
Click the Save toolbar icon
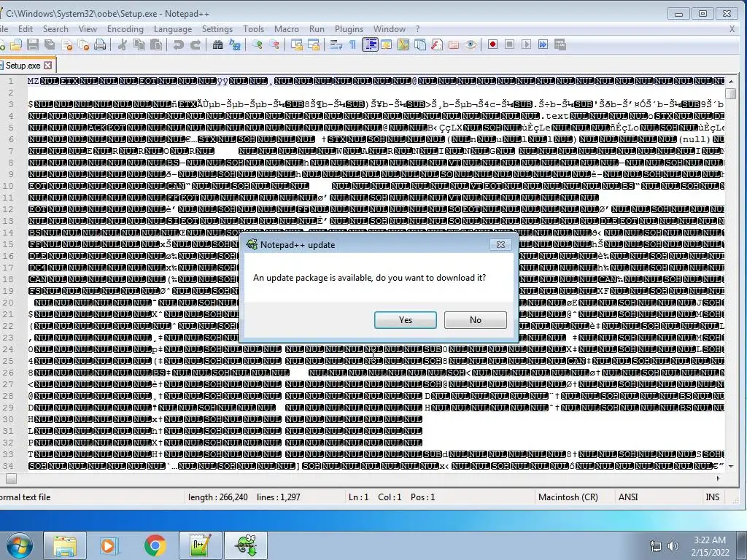pyautogui.click(x=33, y=44)
